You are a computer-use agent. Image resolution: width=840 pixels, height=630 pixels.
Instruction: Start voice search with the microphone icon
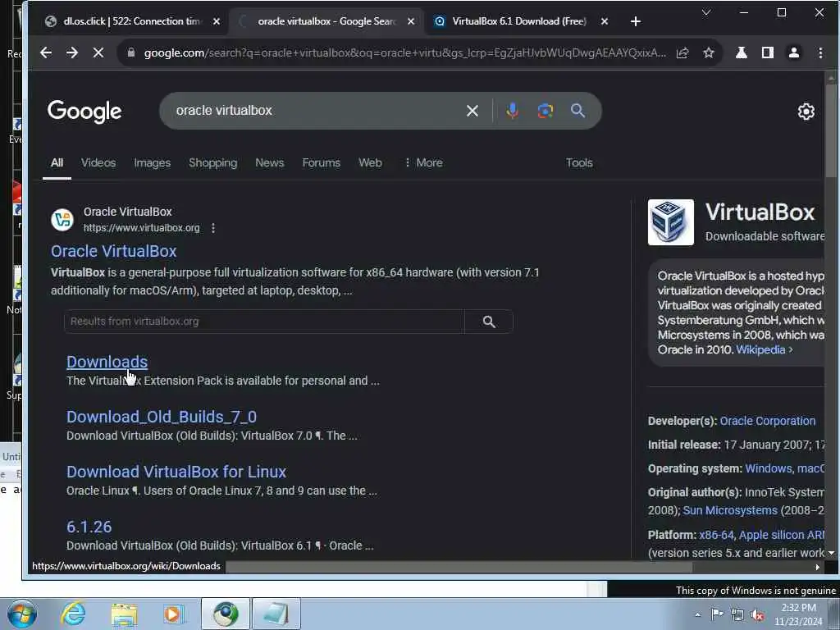pos(512,111)
